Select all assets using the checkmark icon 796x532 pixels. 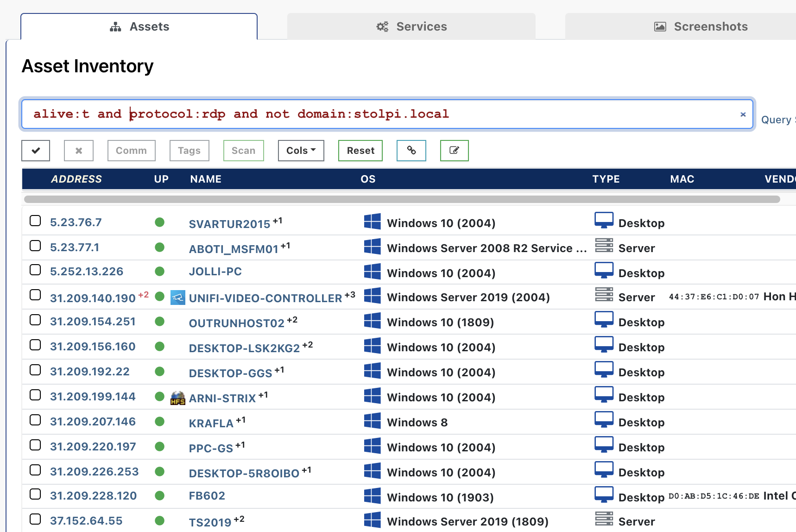coord(35,151)
